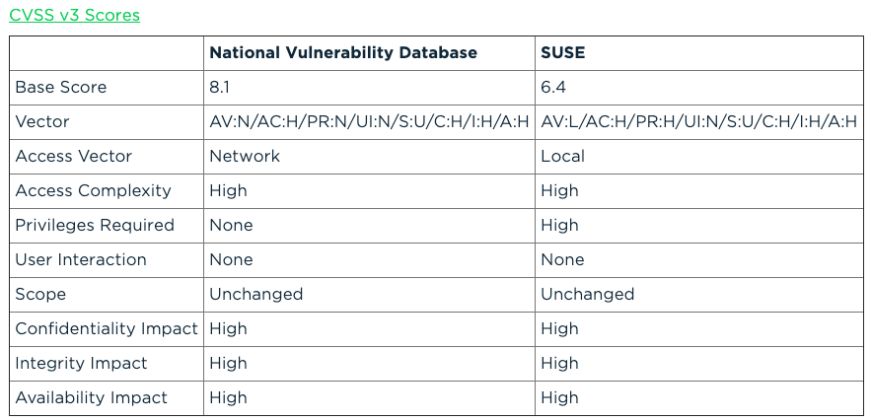Pick the "Access Vector" row label

(x=73, y=156)
